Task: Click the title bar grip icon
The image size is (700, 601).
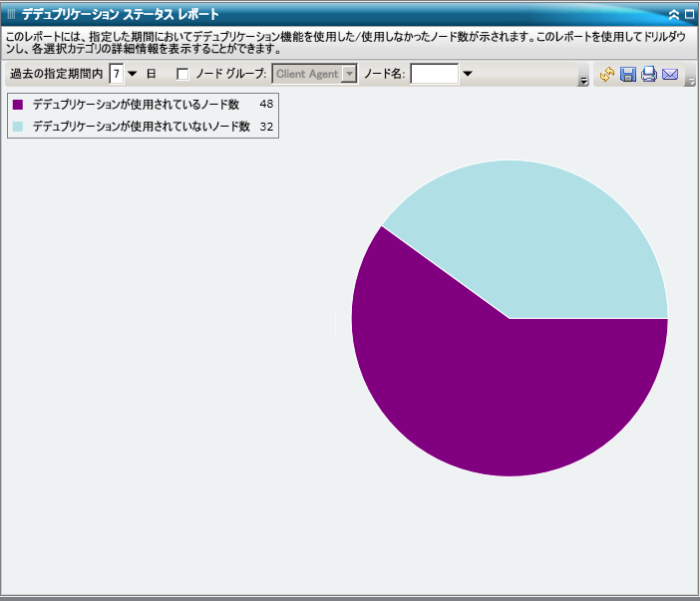Action: [11, 15]
